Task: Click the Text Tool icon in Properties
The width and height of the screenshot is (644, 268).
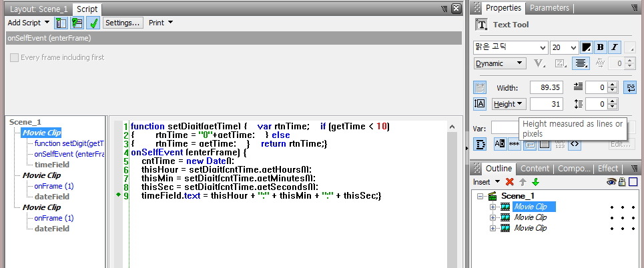Action: coord(481,25)
